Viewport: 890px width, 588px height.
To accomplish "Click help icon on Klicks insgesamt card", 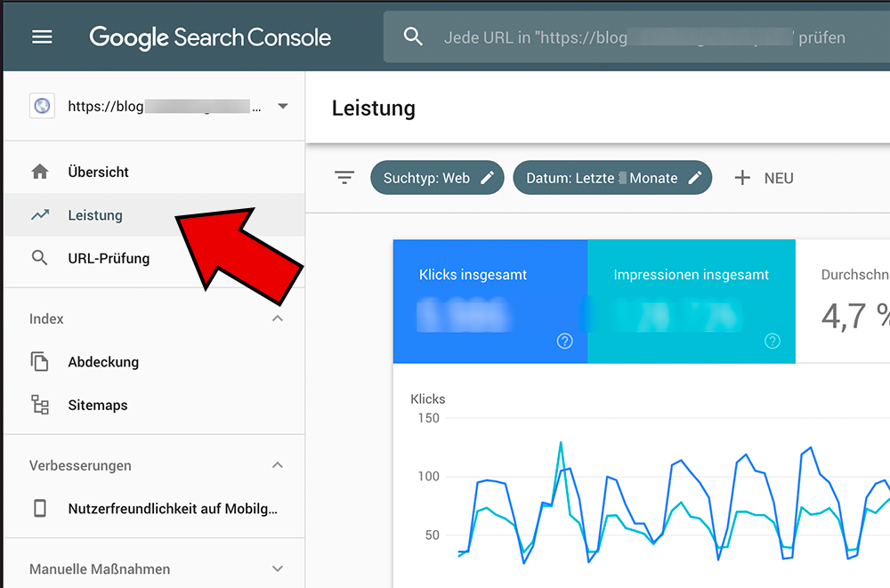I will [564, 341].
